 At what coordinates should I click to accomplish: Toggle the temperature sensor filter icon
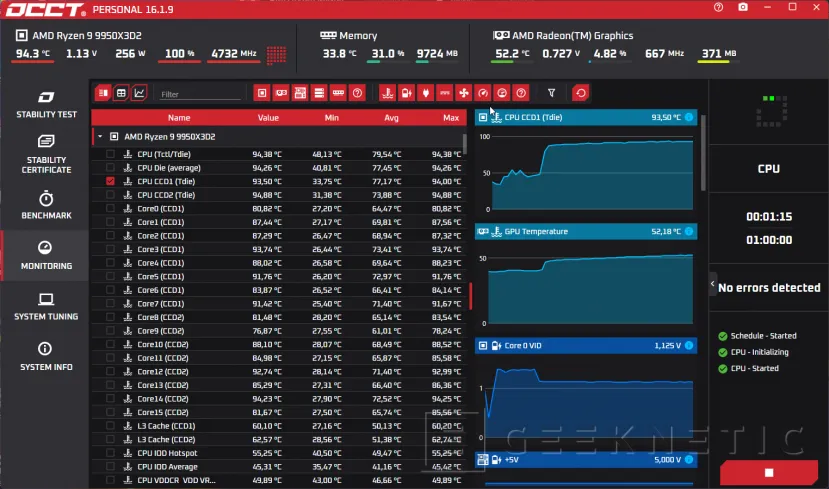click(x=388, y=93)
